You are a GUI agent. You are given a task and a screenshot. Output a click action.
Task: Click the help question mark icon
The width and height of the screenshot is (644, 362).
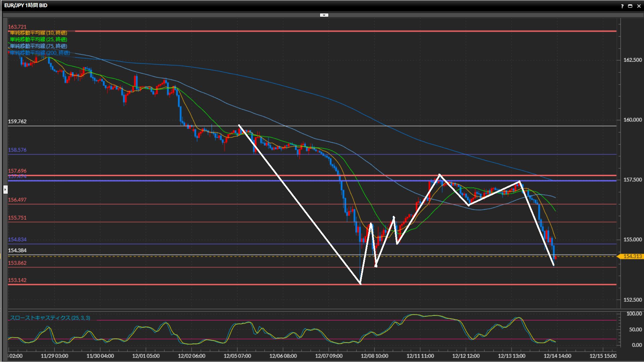(622, 6)
